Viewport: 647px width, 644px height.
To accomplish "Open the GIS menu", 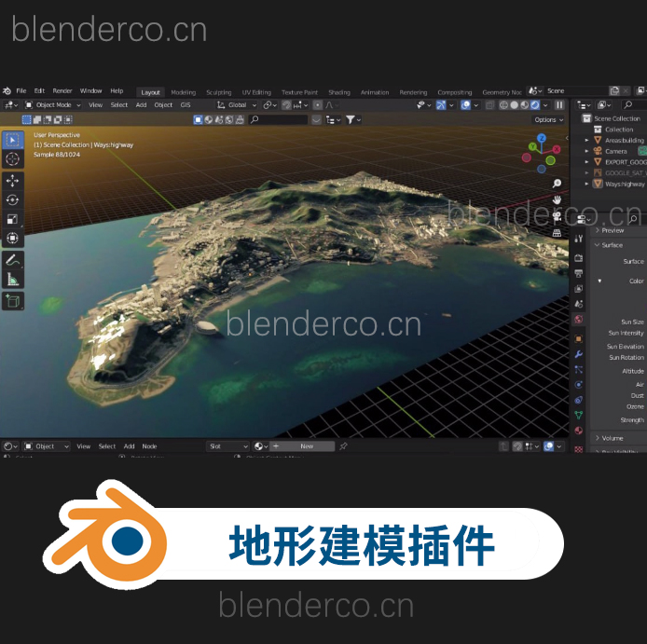I will pyautogui.click(x=186, y=105).
